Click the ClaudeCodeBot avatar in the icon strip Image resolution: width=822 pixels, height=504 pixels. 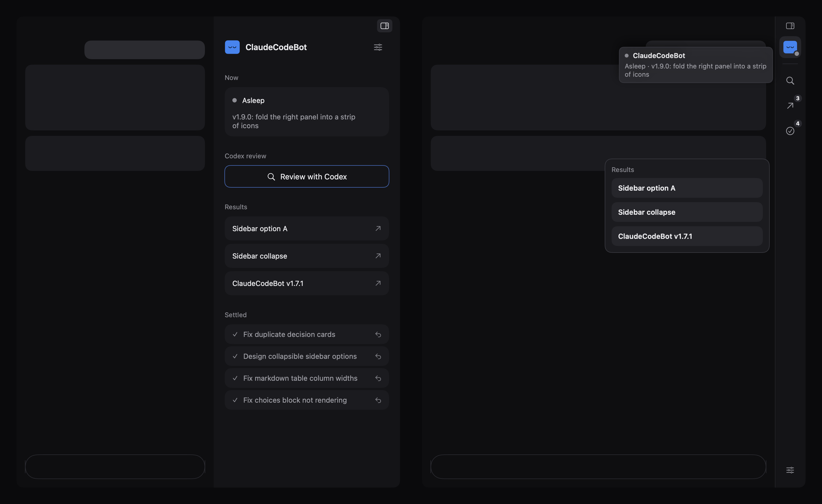[790, 47]
